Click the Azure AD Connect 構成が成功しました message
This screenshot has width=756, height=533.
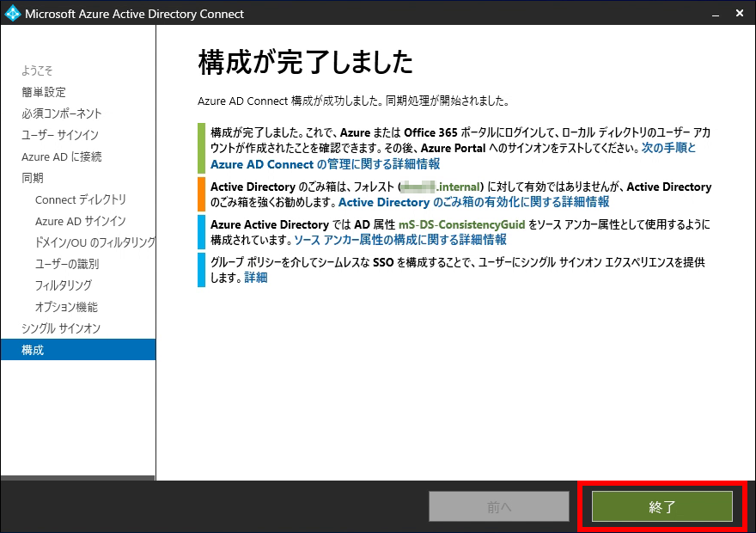click(x=353, y=101)
